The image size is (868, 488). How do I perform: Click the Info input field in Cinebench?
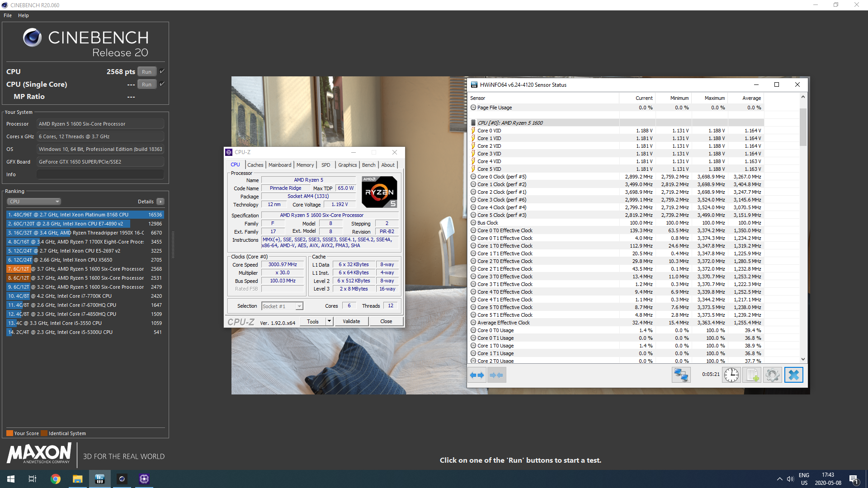pyautogui.click(x=100, y=174)
